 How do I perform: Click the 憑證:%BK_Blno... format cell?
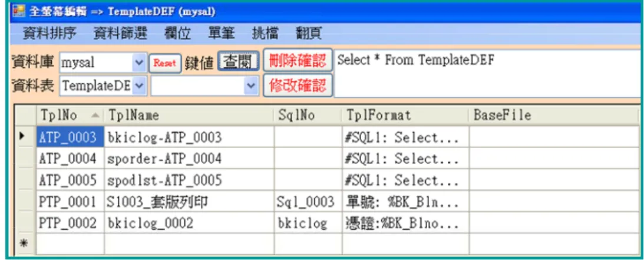click(405, 223)
